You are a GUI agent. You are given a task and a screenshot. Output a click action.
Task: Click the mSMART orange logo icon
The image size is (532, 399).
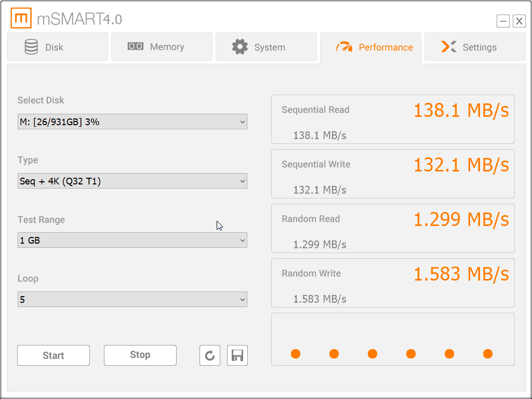coord(21,18)
